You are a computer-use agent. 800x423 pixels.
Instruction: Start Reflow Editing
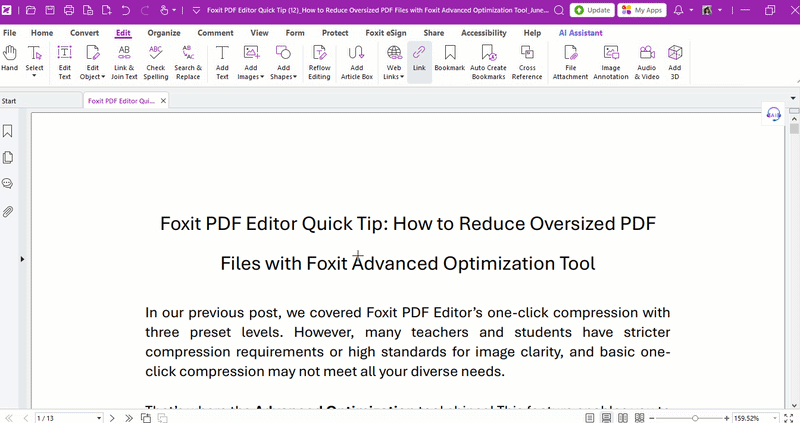319,62
